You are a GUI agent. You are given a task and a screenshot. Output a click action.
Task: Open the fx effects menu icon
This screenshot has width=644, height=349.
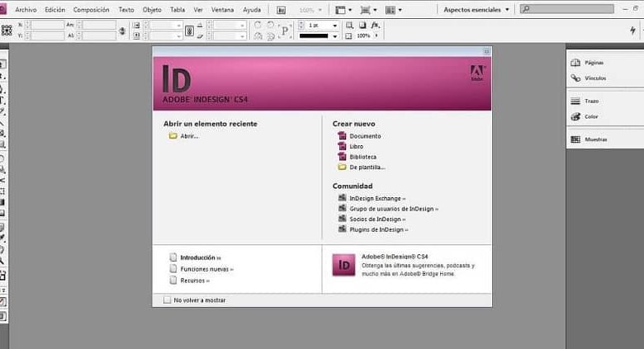pos(376,25)
